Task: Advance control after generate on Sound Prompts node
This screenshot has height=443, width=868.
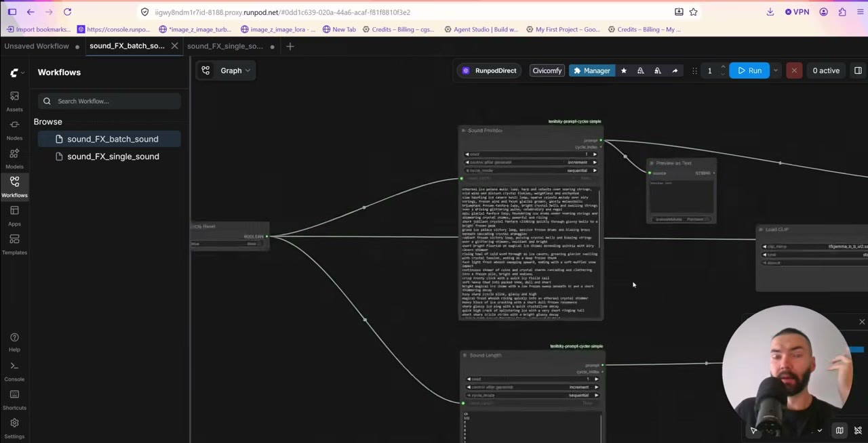Action: [595, 163]
